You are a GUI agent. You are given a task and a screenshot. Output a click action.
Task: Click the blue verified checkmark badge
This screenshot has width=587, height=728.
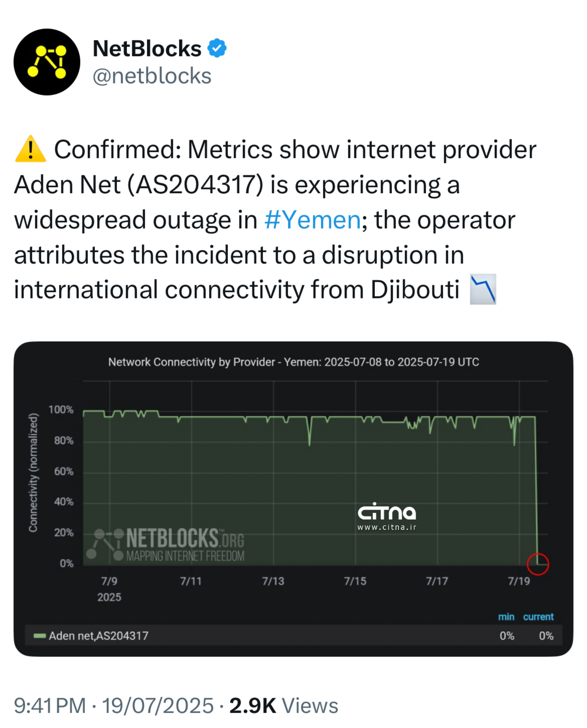tap(217, 48)
